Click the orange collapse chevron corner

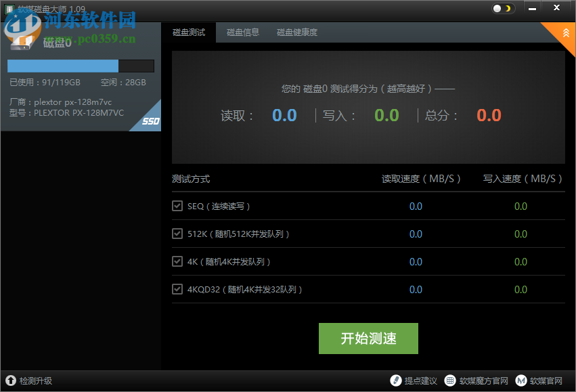pos(565,34)
